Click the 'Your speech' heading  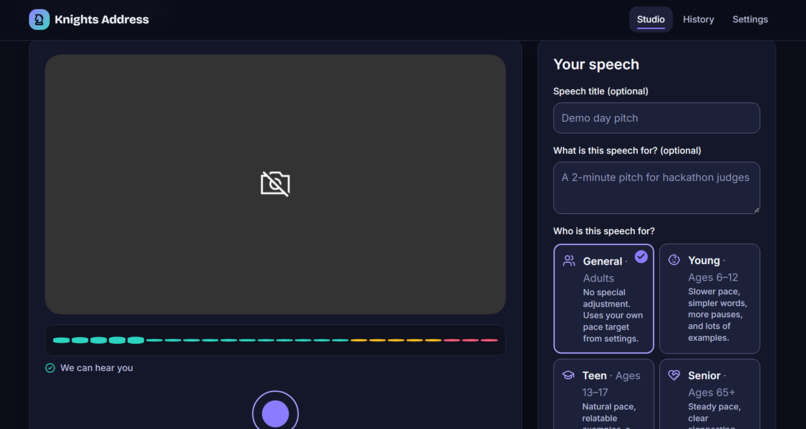click(x=596, y=64)
